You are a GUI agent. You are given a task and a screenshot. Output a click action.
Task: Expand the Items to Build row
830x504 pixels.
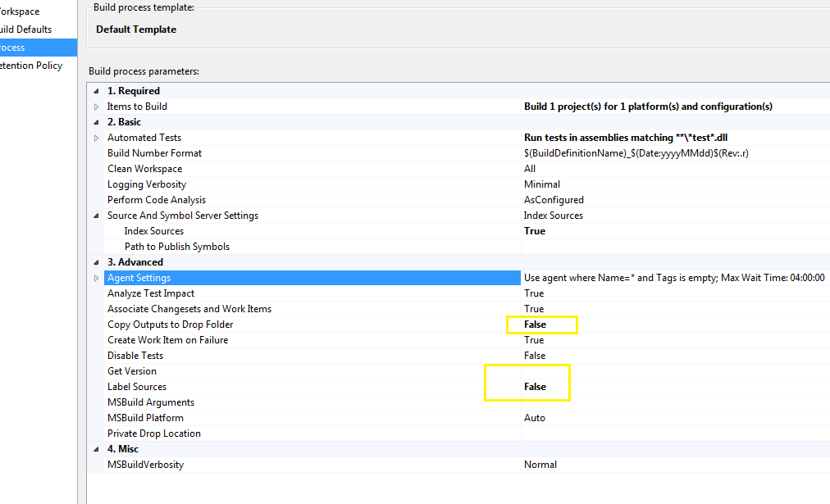96,107
